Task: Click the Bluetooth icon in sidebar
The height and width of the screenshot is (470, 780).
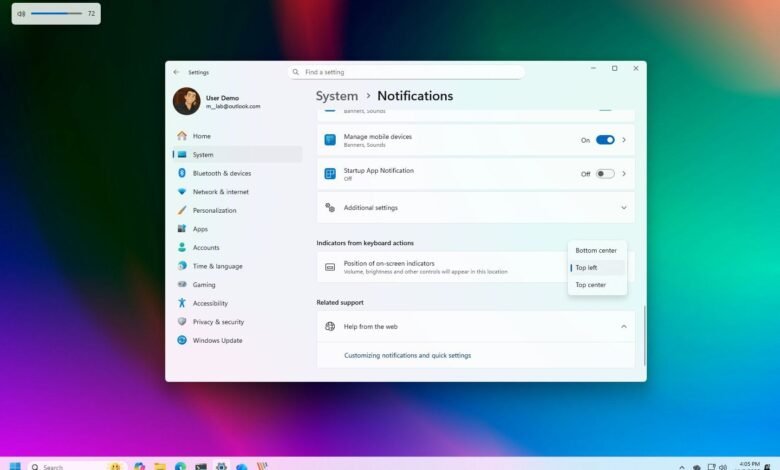Action: point(182,173)
